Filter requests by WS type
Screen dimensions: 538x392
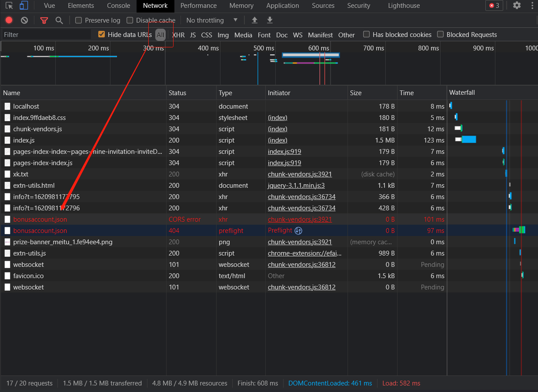point(297,35)
